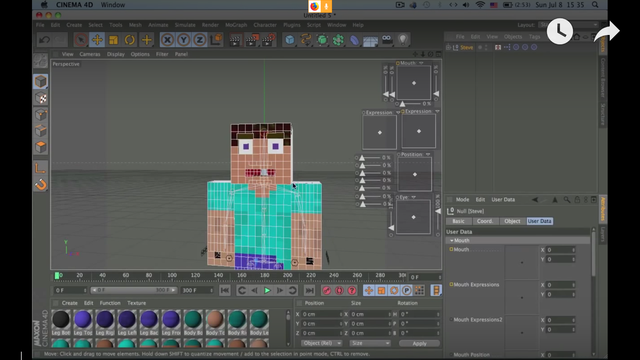
Task: Click the Watch Later clock button
Action: [560, 31]
